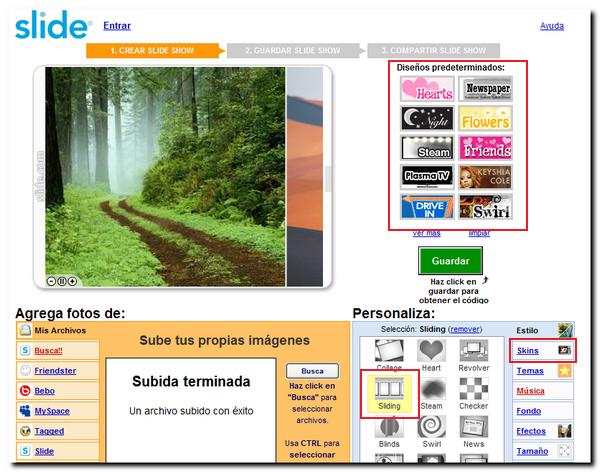Select Mis Archivos photo source
The width and height of the screenshot is (600, 472).
pos(58,330)
